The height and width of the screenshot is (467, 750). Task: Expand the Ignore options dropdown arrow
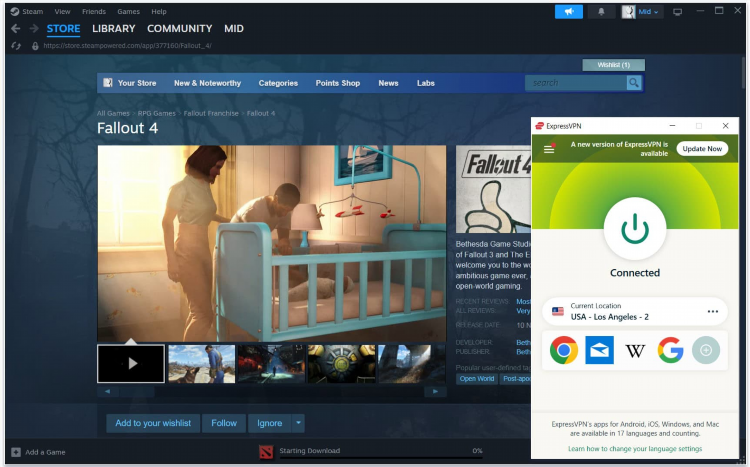coord(298,423)
